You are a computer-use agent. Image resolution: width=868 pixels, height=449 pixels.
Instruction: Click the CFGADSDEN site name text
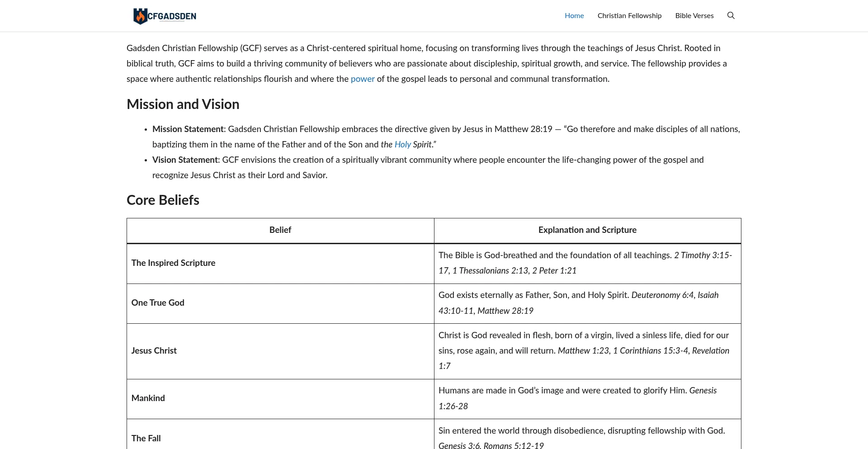tap(172, 16)
